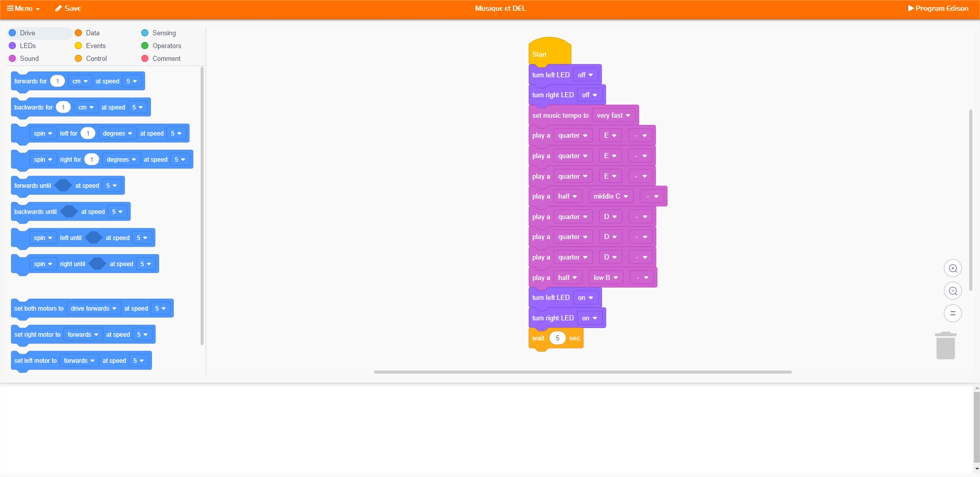Select the Sensing category circle
This screenshot has width=980, height=477.
[x=145, y=33]
